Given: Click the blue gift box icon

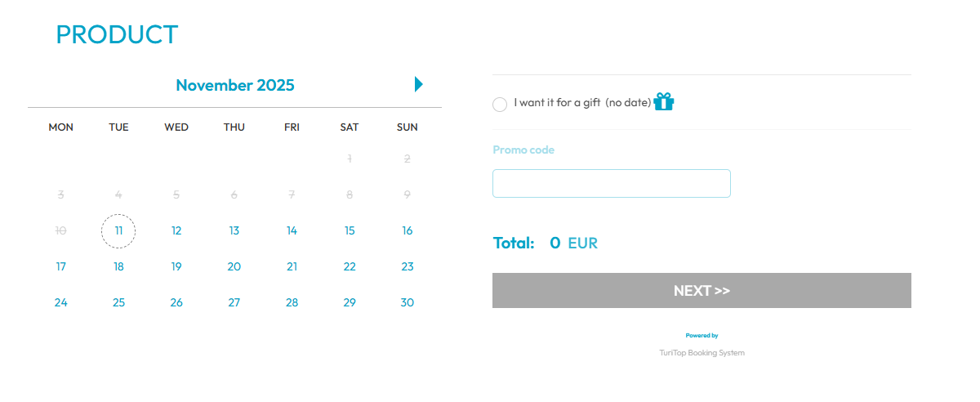Looking at the screenshot, I should point(664,102).
